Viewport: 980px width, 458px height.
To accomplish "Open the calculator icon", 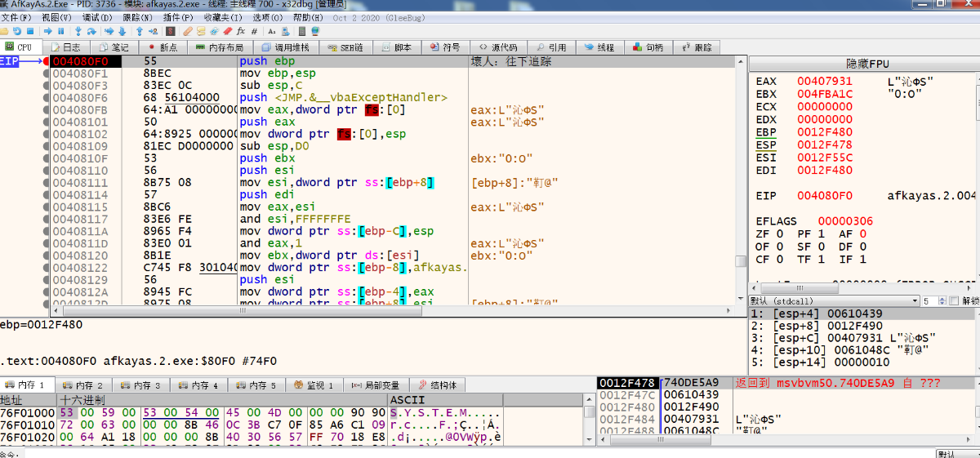I will [x=301, y=31].
